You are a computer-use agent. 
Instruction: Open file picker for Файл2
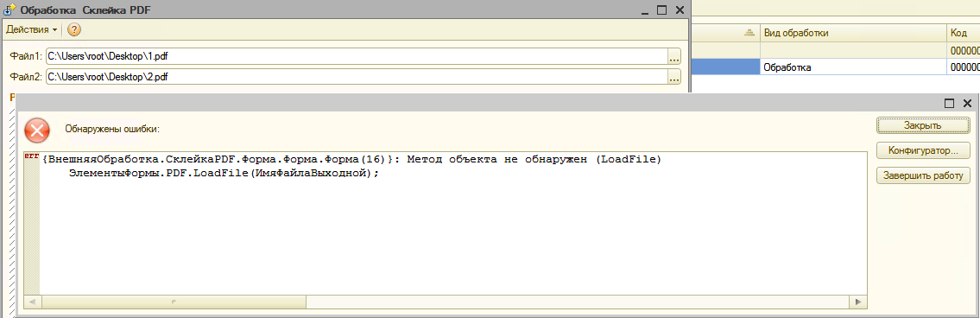point(673,77)
